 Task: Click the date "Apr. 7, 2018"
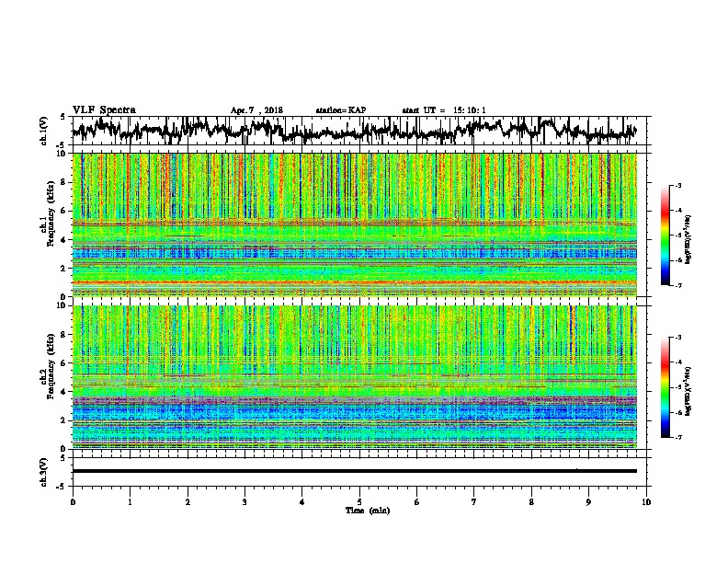pos(256,110)
